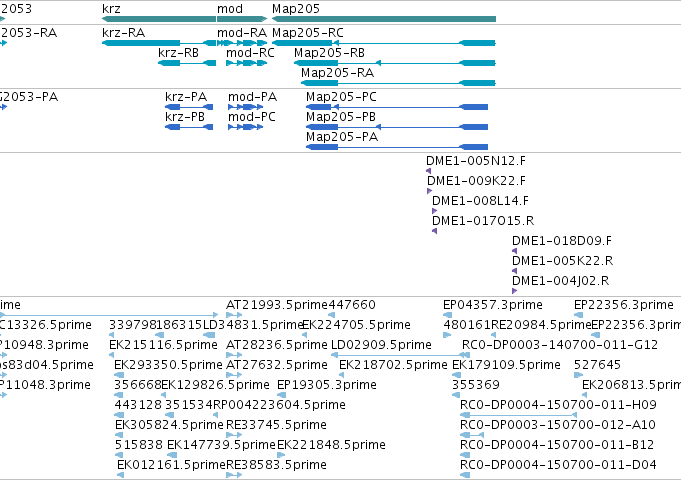Click EP04357.3prime EST label
Image resolution: width=681 pixels, height=480 pixels.
coord(493,305)
